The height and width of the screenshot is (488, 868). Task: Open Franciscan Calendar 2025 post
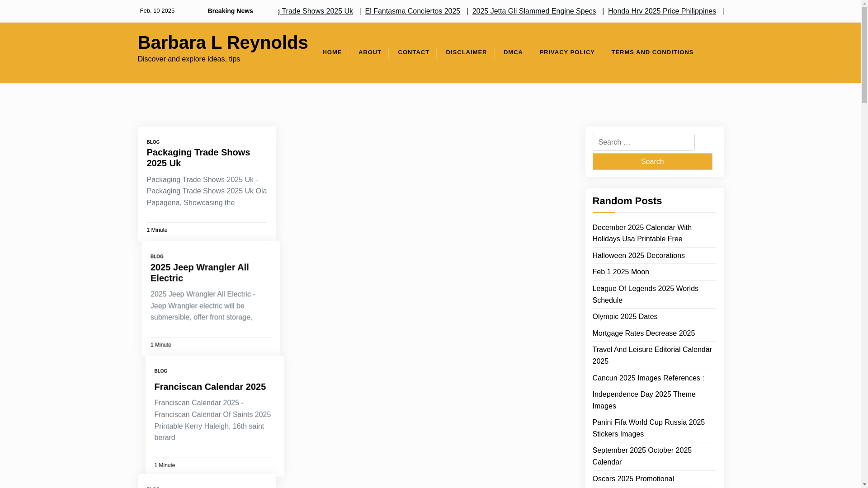[x=210, y=387]
